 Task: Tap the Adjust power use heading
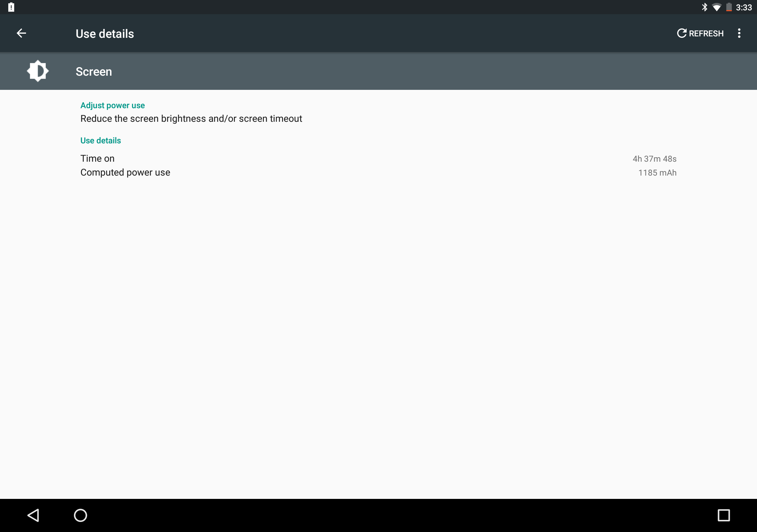(112, 106)
